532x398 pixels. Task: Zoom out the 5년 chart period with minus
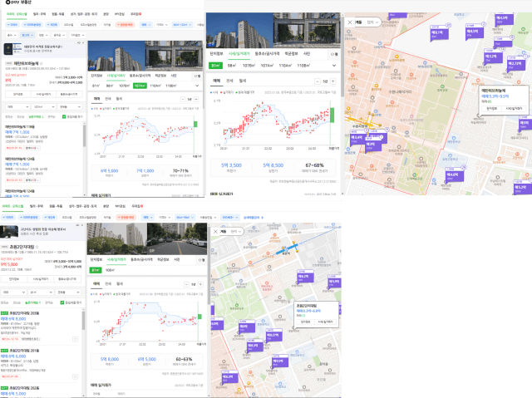click(x=318, y=81)
